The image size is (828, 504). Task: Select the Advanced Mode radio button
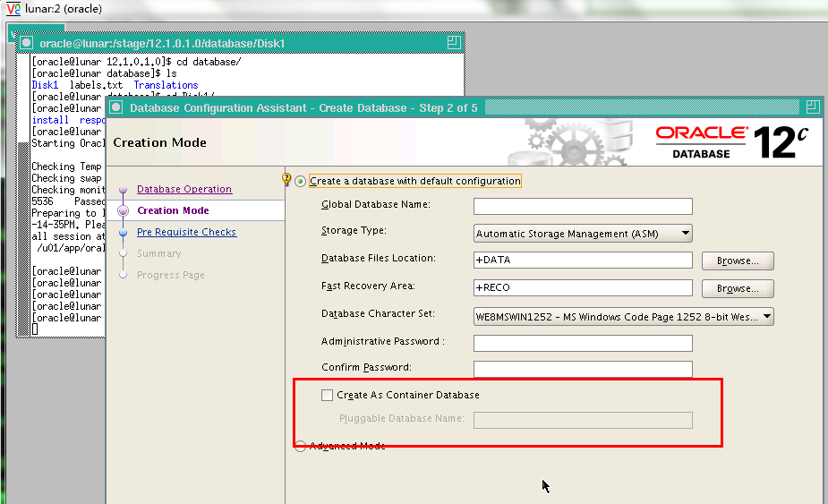(300, 446)
